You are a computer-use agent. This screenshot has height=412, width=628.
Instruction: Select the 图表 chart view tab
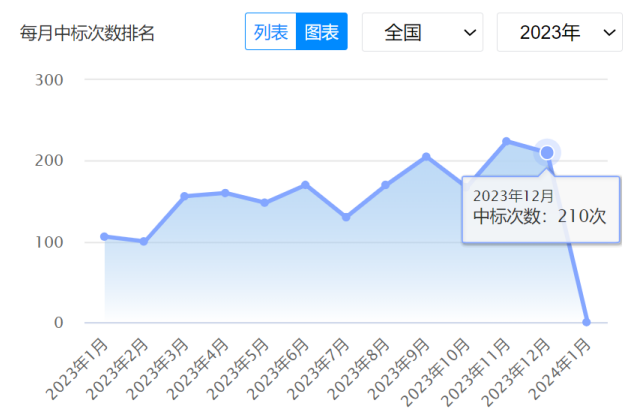[321, 32]
